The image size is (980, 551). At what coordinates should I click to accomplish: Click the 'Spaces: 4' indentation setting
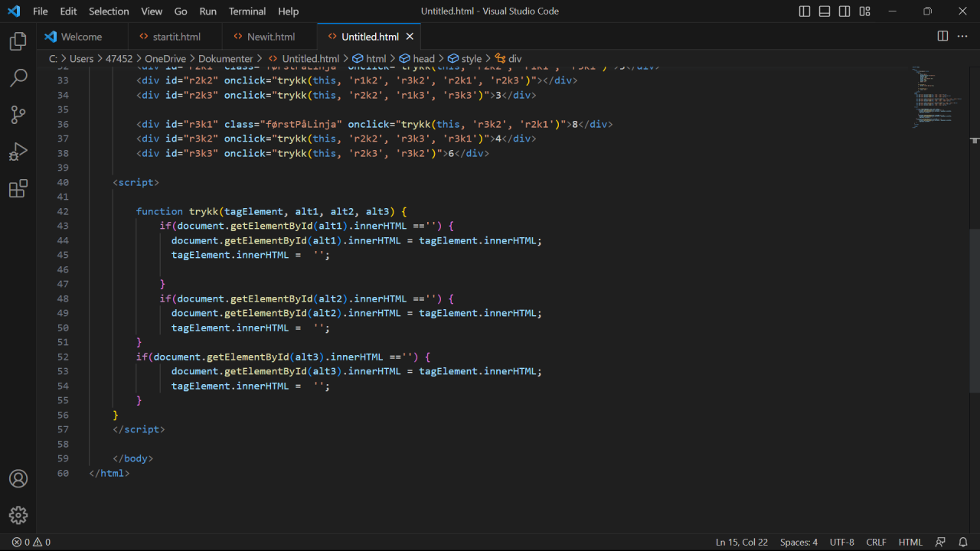coord(799,542)
